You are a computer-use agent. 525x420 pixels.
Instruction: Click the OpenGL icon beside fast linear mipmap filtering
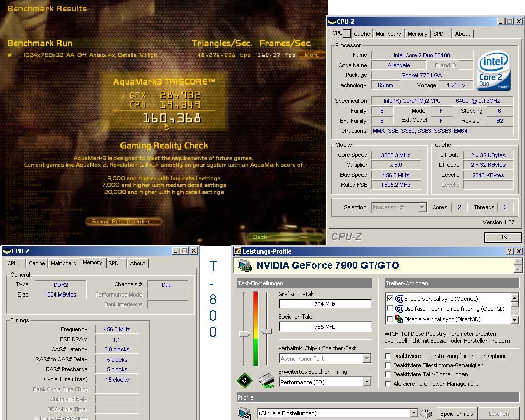[399, 309]
